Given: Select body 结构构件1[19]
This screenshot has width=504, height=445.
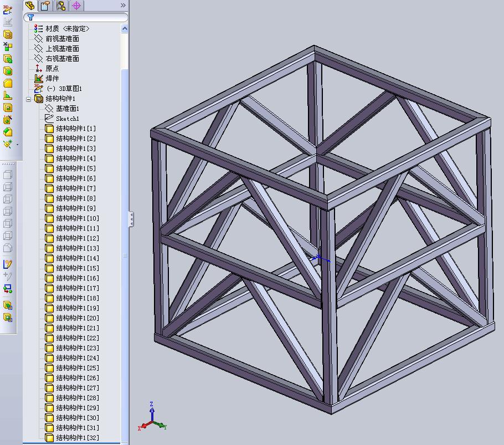Looking at the screenshot, I should click(x=78, y=308).
